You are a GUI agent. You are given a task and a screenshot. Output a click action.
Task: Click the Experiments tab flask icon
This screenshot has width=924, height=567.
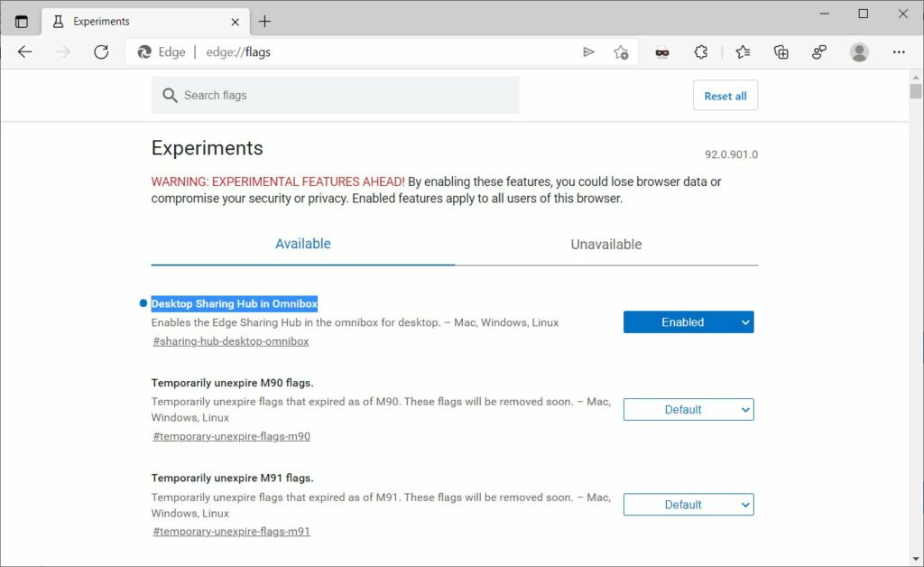(x=58, y=22)
